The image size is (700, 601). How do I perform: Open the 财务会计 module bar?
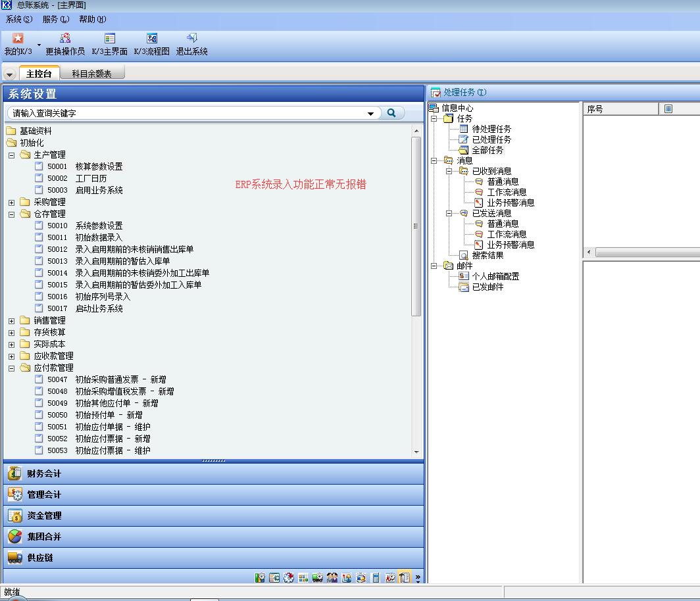(x=213, y=473)
